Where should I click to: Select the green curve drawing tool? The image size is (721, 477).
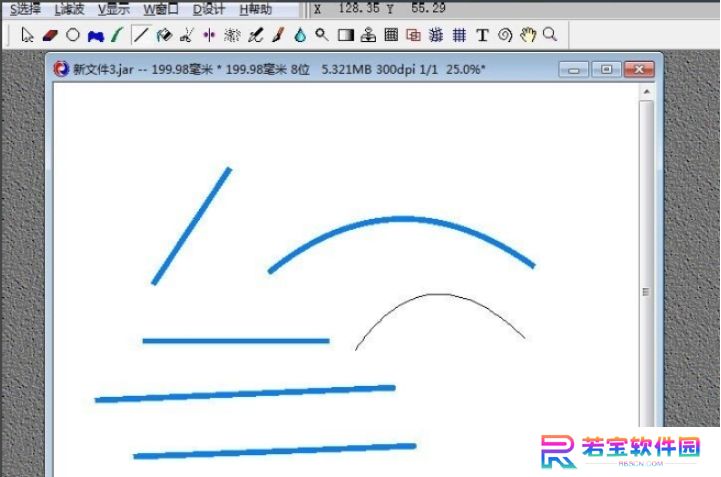118,35
